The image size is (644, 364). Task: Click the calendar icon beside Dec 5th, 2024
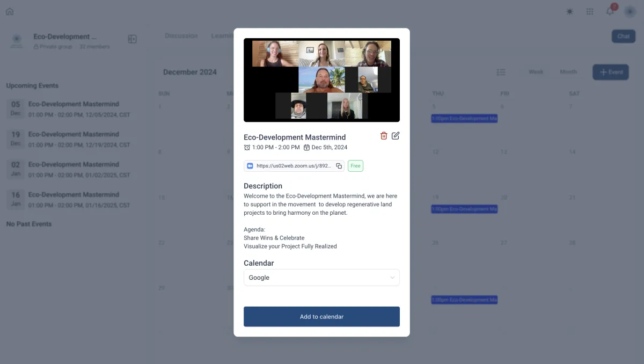[x=306, y=147]
